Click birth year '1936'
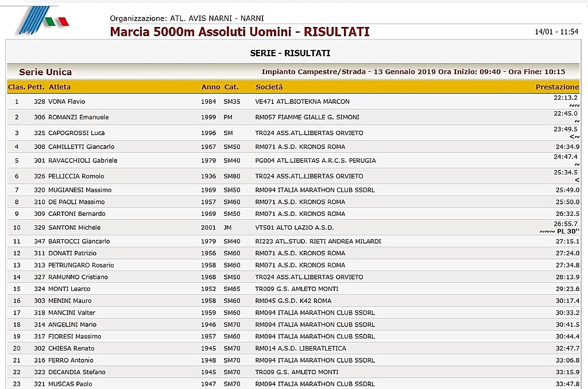Viewport: 588px width, 389px height. click(x=208, y=177)
